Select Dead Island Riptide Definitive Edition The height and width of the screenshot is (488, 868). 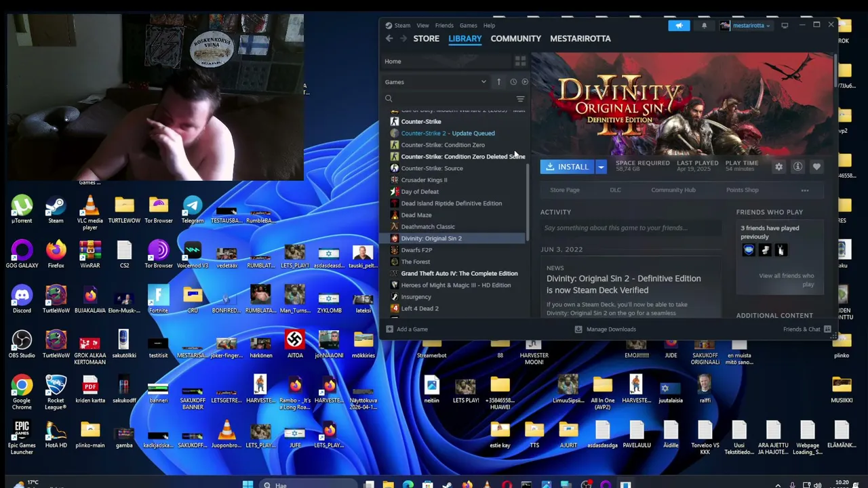tap(451, 203)
